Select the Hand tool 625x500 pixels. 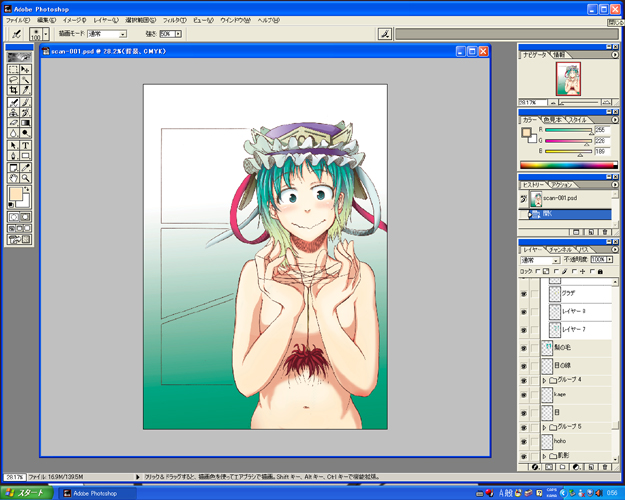14,178
